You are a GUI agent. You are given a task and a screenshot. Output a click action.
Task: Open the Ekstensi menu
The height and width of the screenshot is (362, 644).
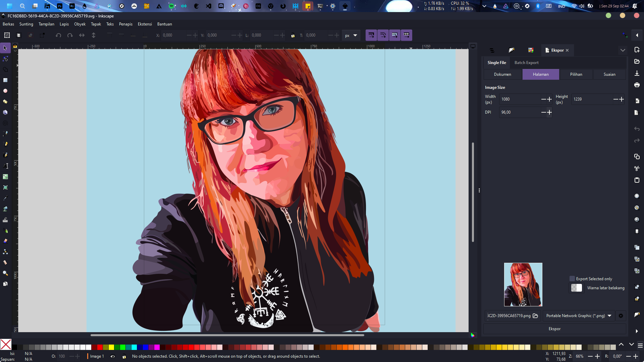(x=145, y=24)
